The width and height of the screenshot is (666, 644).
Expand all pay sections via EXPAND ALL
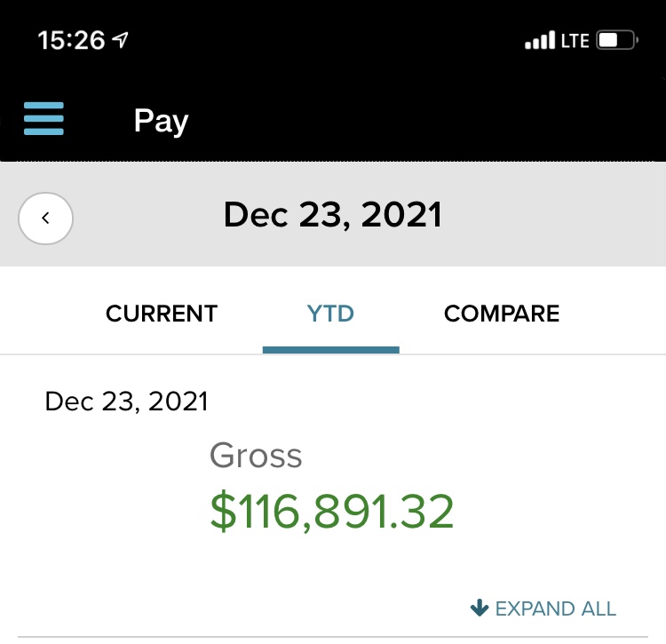point(555,608)
